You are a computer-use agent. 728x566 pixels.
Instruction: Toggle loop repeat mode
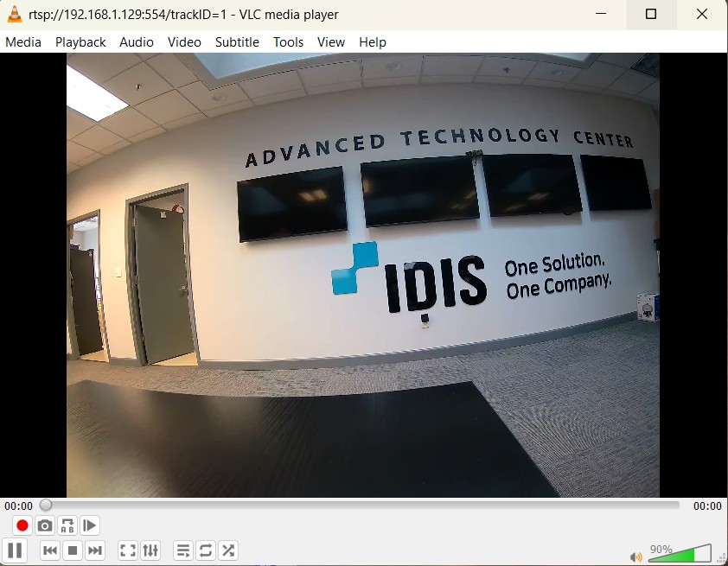[206, 550]
